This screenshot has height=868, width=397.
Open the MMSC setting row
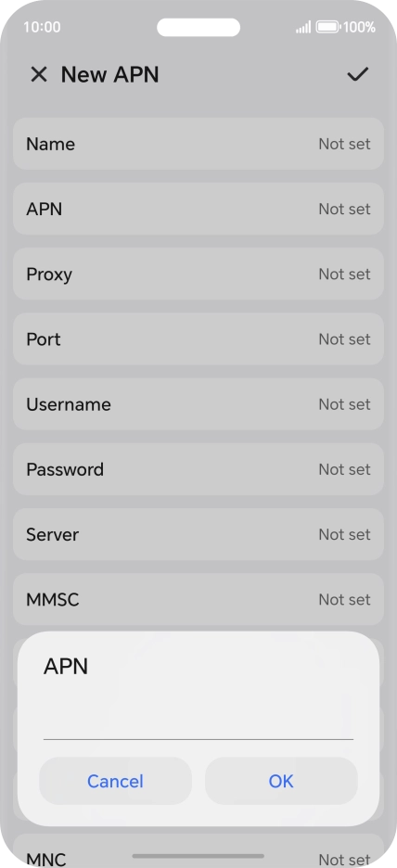198,599
